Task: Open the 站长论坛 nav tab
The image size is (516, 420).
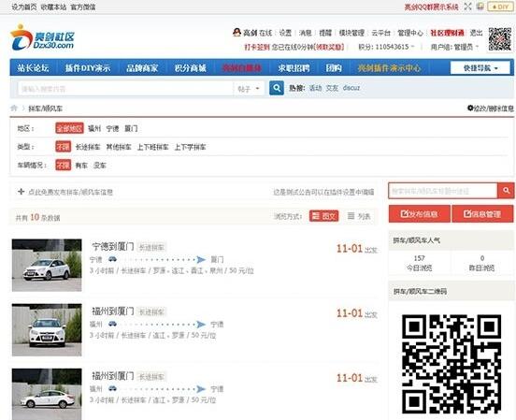Action: [x=34, y=68]
